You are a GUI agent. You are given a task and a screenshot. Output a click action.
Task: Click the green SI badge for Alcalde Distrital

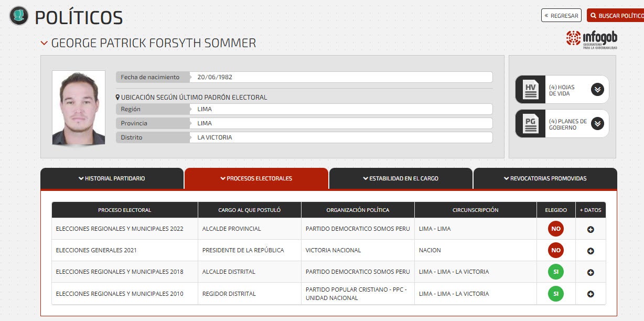(556, 272)
